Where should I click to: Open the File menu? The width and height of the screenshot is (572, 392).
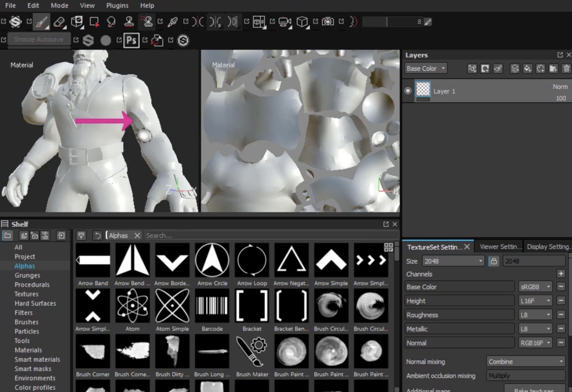coord(10,5)
